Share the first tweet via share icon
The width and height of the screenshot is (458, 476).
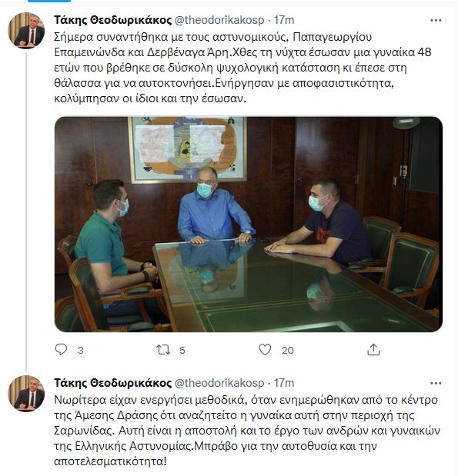(x=373, y=350)
